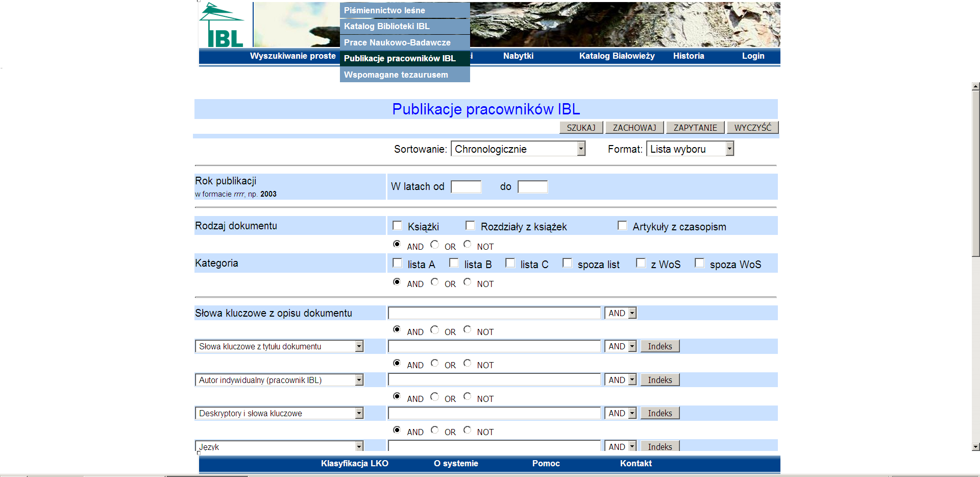This screenshot has width=980, height=477.
Task: Choose Prace Naukowo-Badawcze menu entry
Action: [405, 42]
